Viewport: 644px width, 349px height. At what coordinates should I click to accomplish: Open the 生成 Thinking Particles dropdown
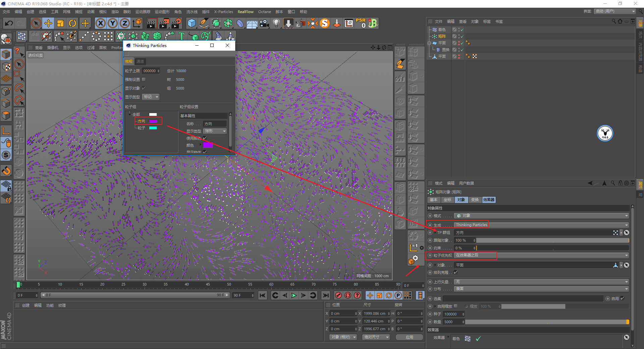click(541, 225)
